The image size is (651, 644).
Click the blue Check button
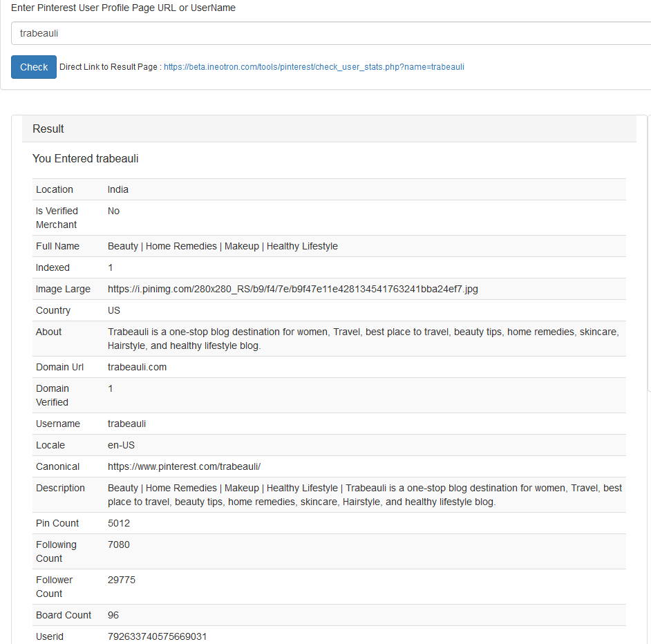[34, 67]
